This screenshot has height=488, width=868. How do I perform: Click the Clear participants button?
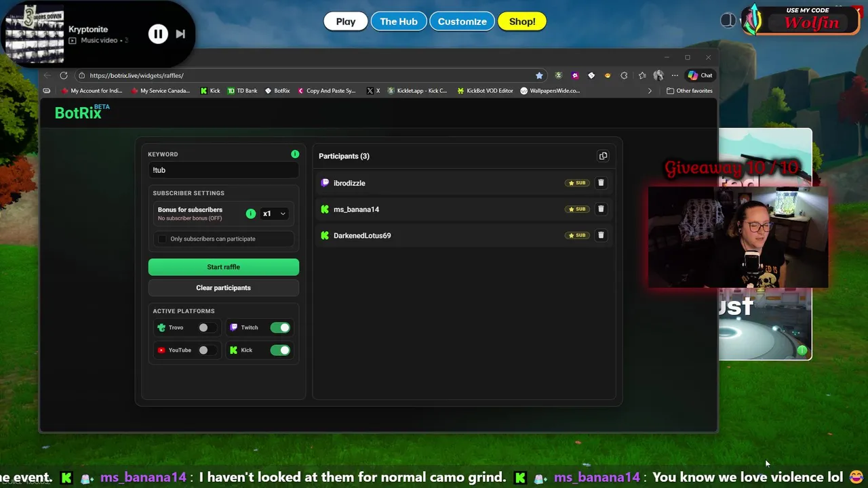(224, 288)
